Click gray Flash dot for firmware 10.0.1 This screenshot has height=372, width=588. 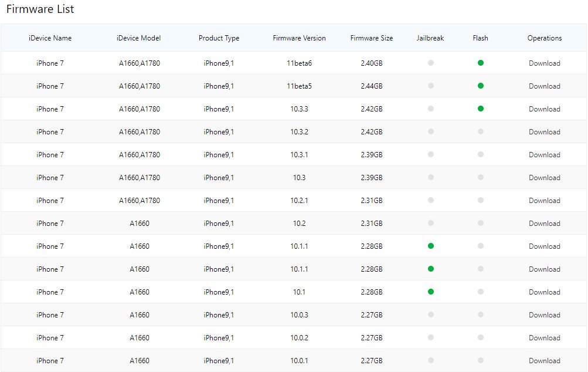pos(481,360)
